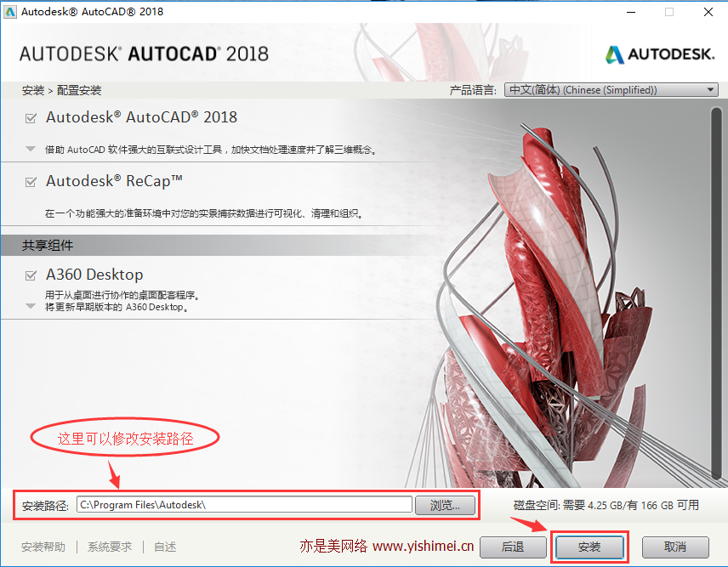Viewport: 728px width, 567px height.
Task: Expand the A360 Desktop details arrow
Action: click(31, 306)
